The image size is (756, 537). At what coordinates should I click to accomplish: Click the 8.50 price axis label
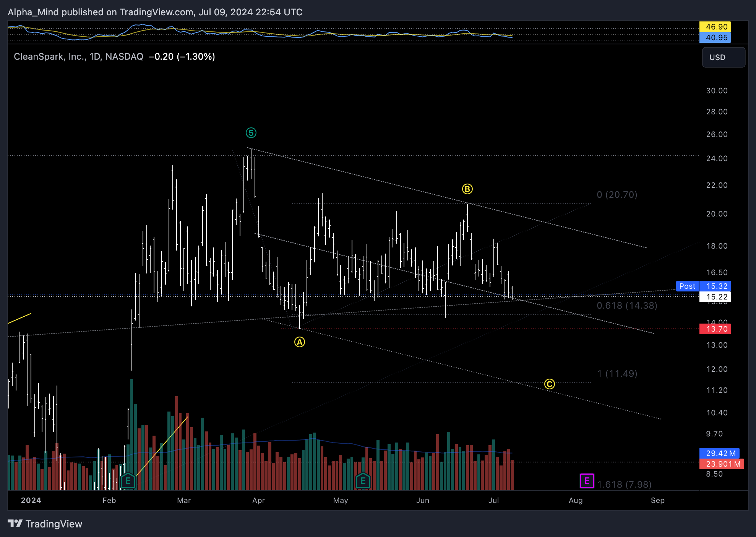click(x=714, y=474)
